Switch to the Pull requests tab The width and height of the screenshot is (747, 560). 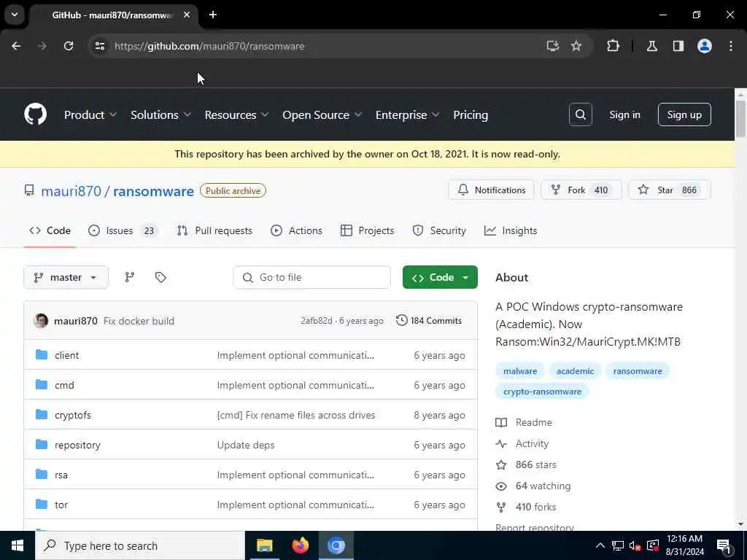[214, 230]
